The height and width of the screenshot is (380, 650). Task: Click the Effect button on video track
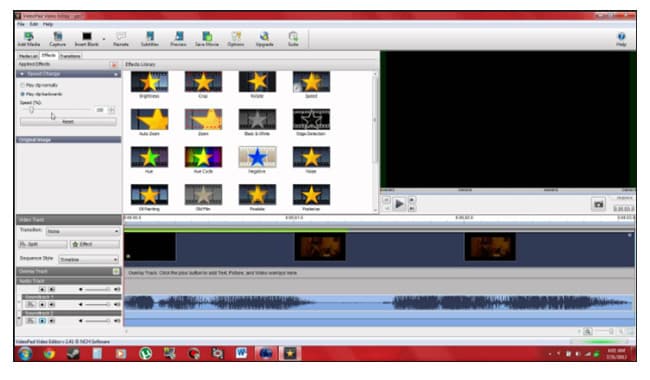tap(95, 244)
